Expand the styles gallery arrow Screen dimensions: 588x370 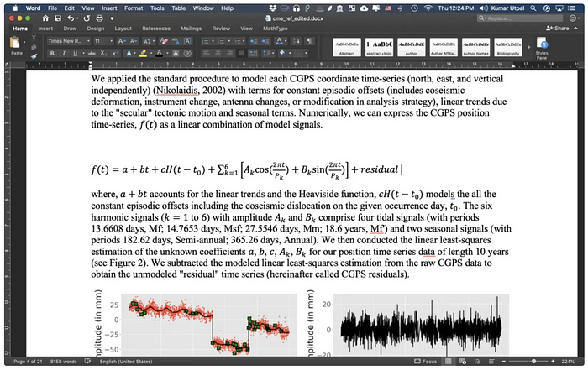[529, 48]
